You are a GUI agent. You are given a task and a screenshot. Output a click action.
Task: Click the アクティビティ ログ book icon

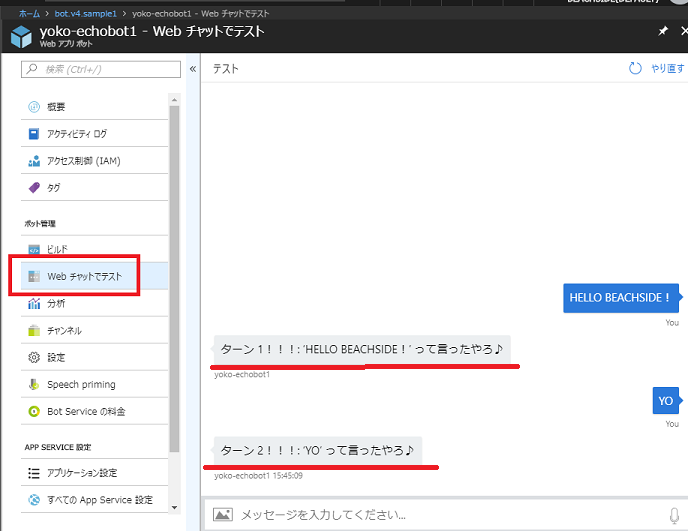pos(34,134)
